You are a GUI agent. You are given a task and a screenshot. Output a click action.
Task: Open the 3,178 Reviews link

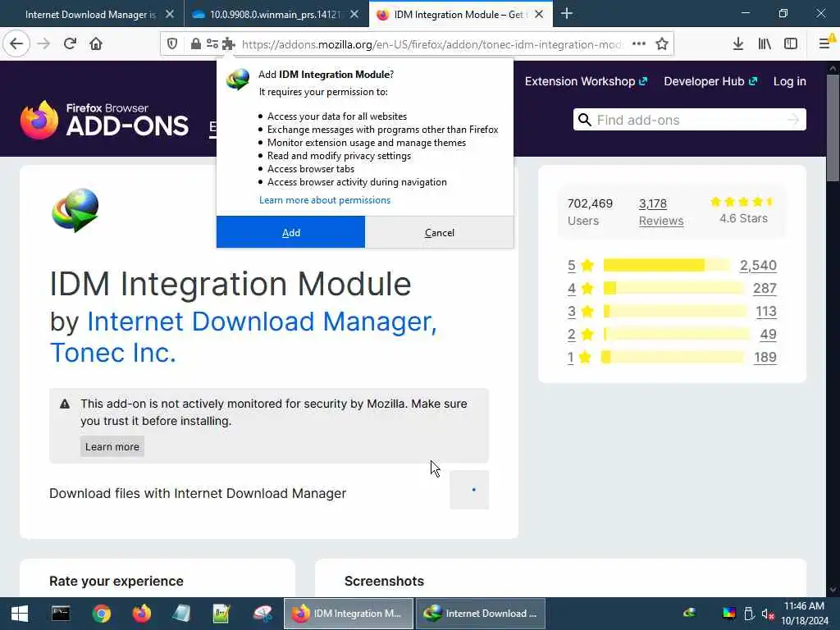click(661, 212)
